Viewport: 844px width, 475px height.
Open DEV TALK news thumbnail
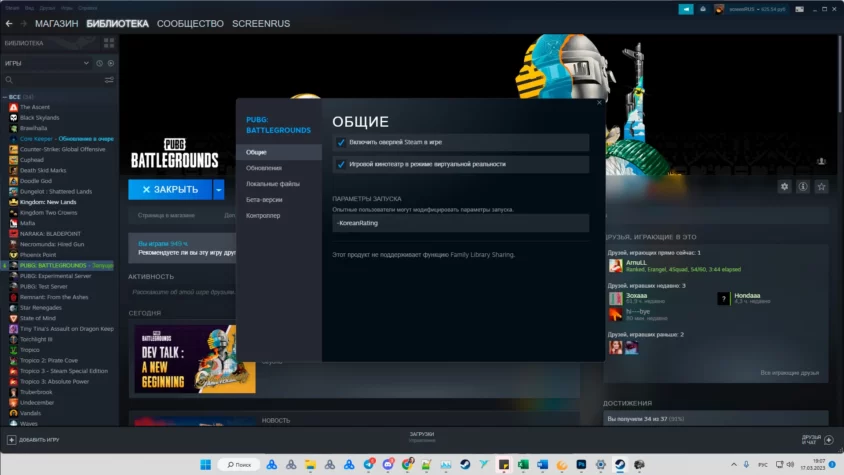pyautogui.click(x=195, y=359)
